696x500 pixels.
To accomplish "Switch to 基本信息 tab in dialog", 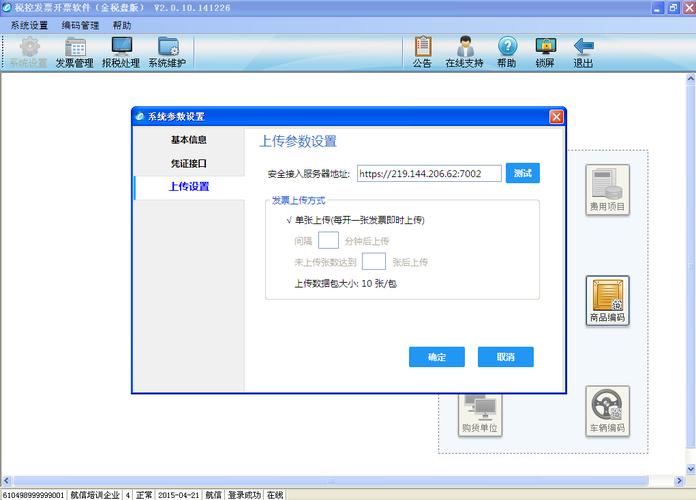I will click(189, 140).
